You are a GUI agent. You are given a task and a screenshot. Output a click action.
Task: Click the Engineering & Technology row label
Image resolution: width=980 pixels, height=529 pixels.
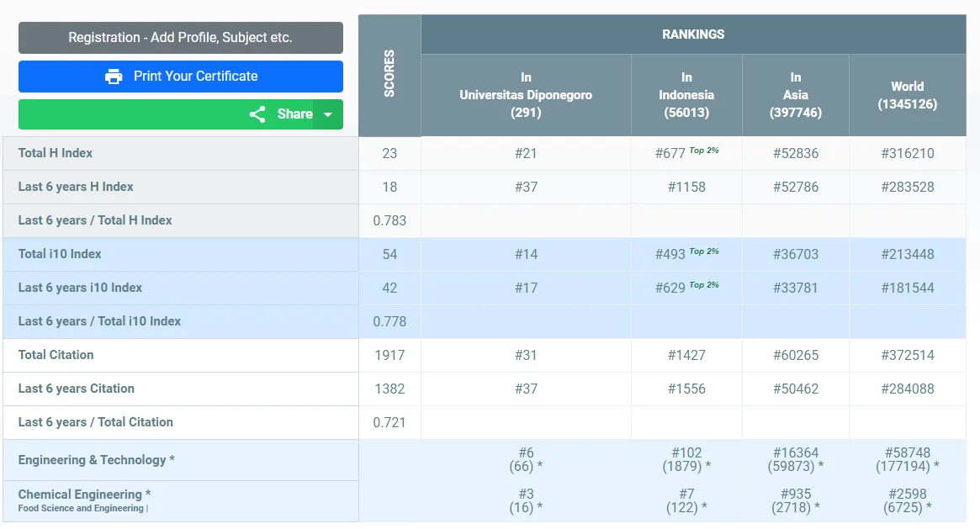coord(97,460)
